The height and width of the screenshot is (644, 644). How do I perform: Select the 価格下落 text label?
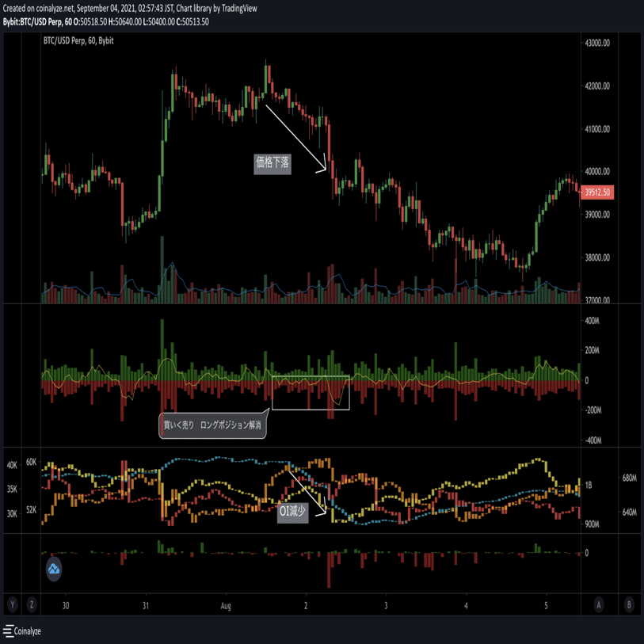click(x=272, y=163)
